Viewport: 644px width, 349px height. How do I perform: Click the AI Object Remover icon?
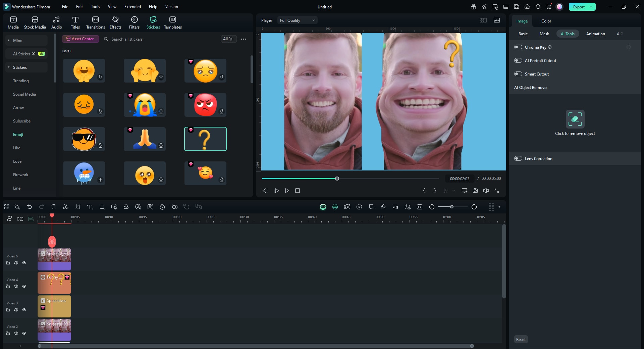tap(575, 119)
